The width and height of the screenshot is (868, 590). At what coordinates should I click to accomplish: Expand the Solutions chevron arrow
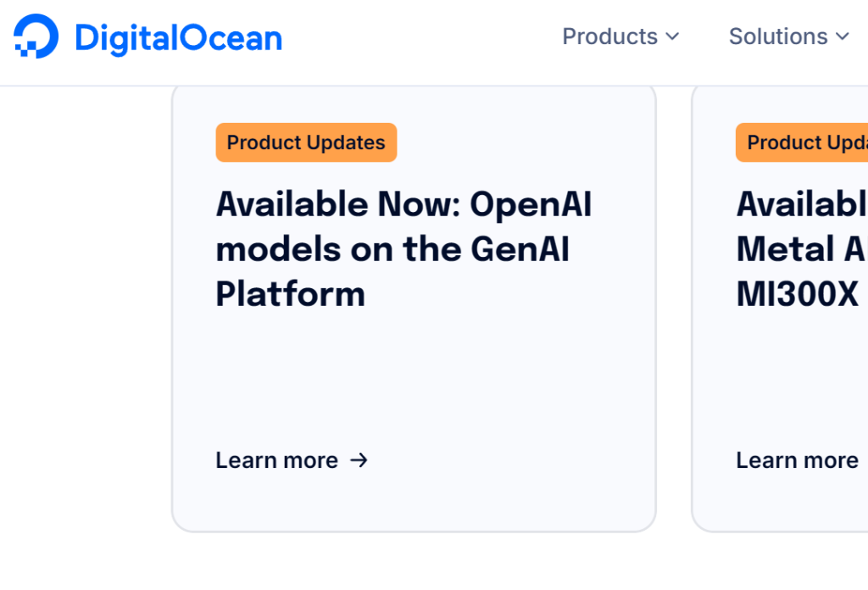[x=842, y=36]
